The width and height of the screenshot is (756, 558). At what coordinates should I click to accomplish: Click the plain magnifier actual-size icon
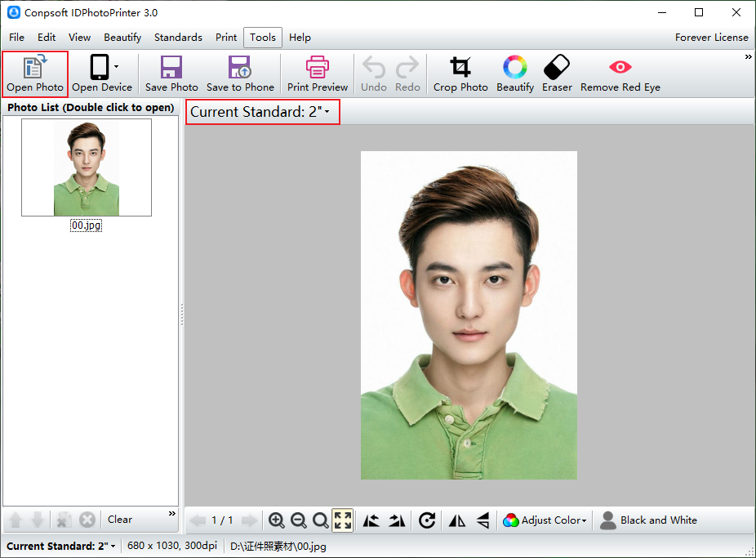click(x=320, y=520)
